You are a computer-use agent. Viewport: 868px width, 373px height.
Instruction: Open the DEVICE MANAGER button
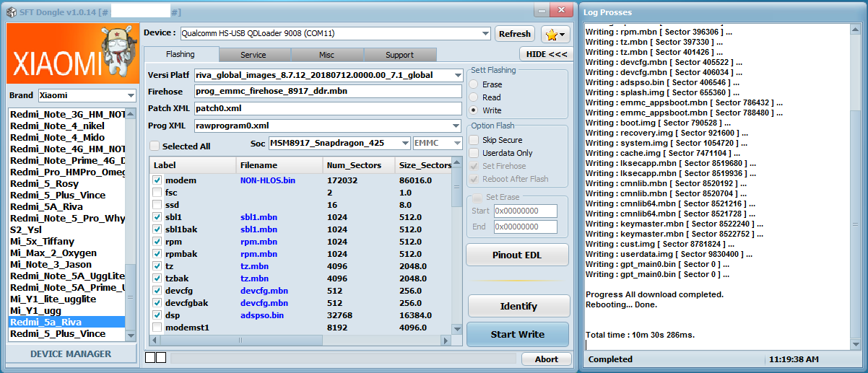(x=71, y=354)
